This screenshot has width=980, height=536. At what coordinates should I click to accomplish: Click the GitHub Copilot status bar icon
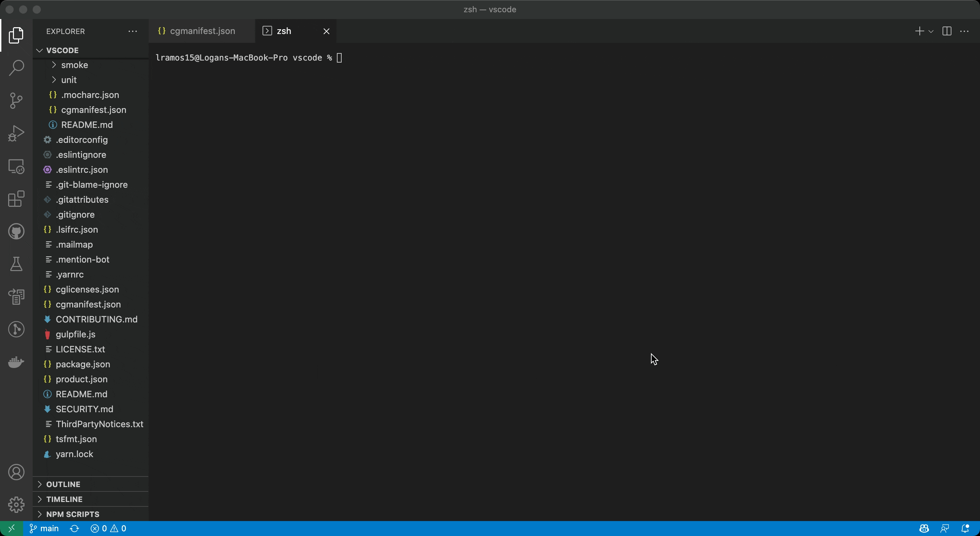[x=924, y=528]
